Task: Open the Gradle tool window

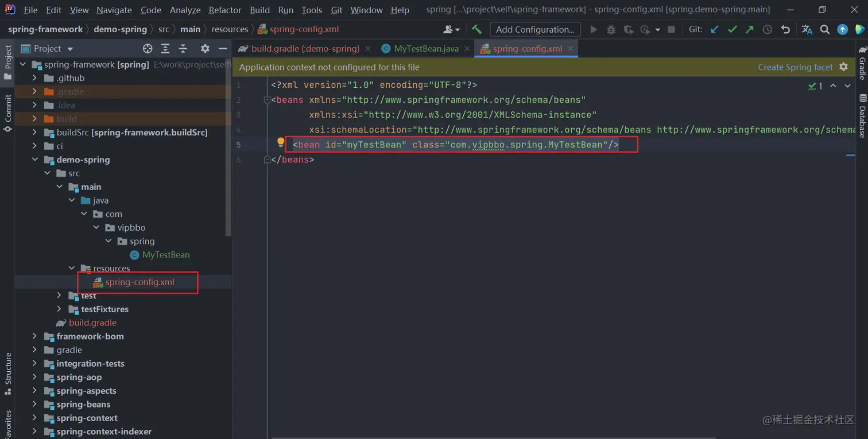Action: pyautogui.click(x=862, y=63)
